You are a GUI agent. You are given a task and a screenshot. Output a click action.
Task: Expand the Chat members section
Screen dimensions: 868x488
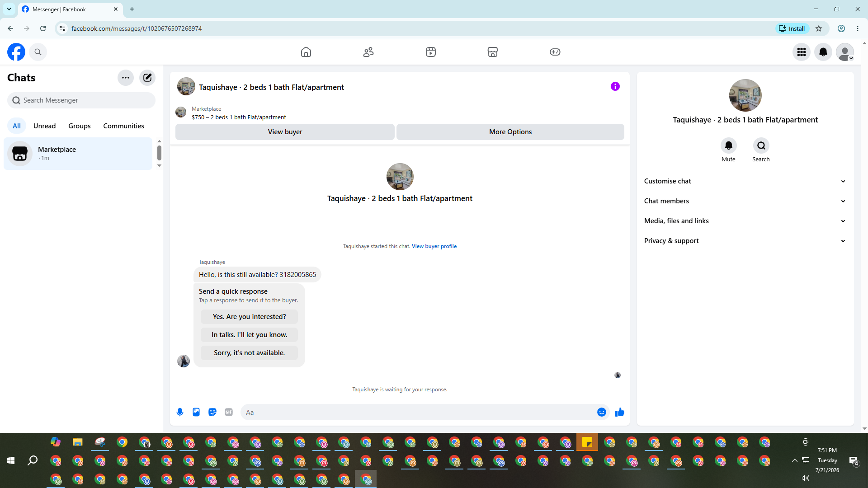[745, 201]
